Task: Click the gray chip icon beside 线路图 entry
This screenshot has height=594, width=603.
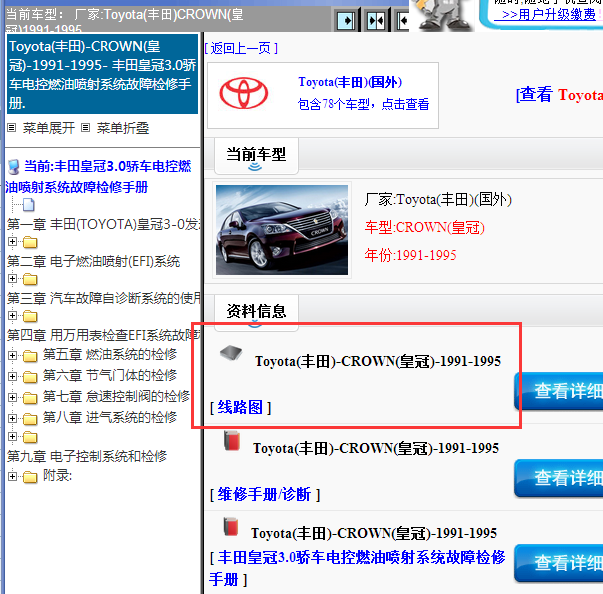Action: pyautogui.click(x=231, y=353)
